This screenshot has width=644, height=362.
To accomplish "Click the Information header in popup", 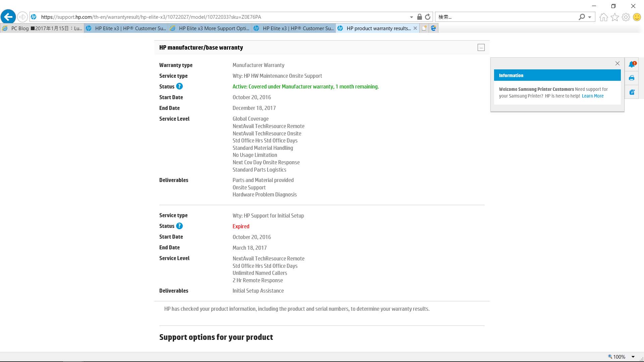I will pyautogui.click(x=557, y=75).
